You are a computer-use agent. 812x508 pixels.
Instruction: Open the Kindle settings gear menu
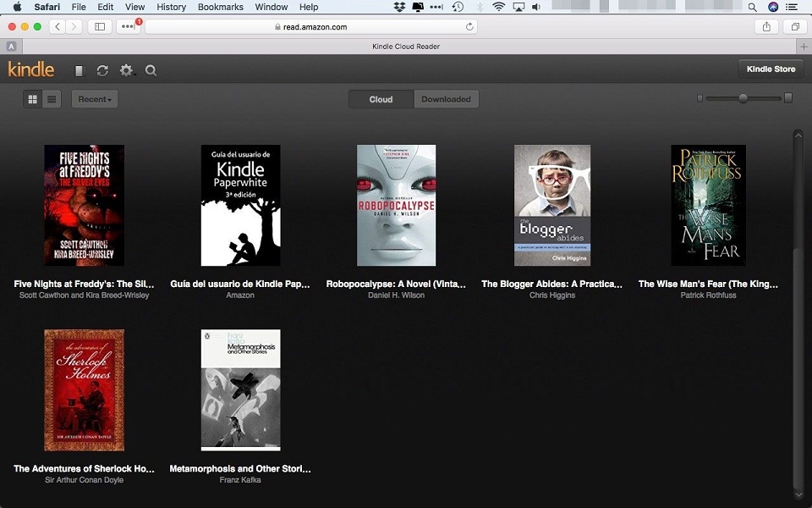pyautogui.click(x=127, y=71)
